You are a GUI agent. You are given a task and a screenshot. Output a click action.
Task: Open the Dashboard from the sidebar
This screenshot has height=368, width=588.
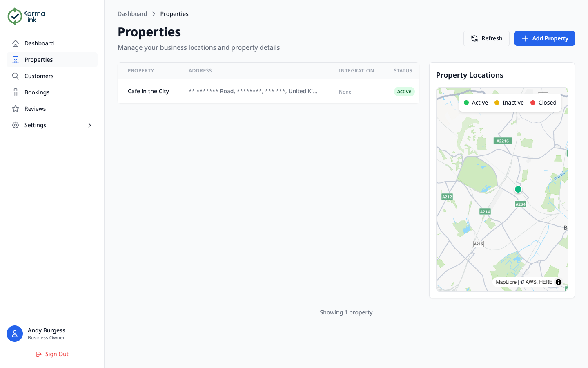click(39, 43)
